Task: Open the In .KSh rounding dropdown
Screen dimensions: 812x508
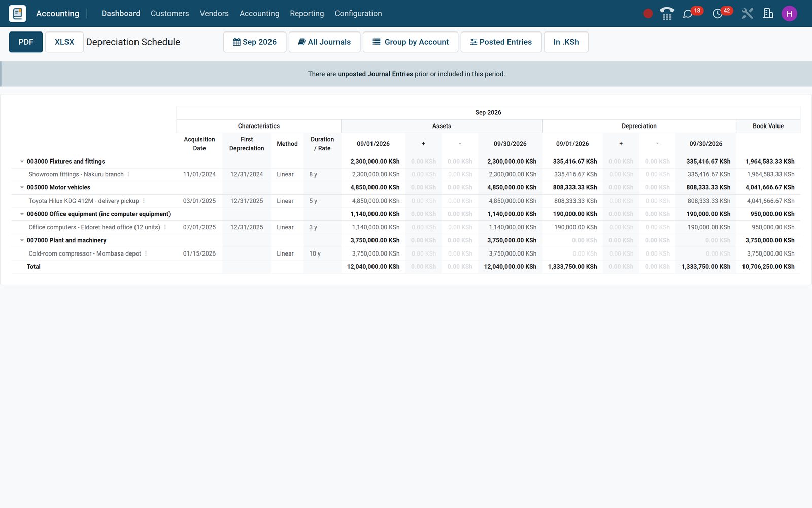Action: tap(566, 42)
